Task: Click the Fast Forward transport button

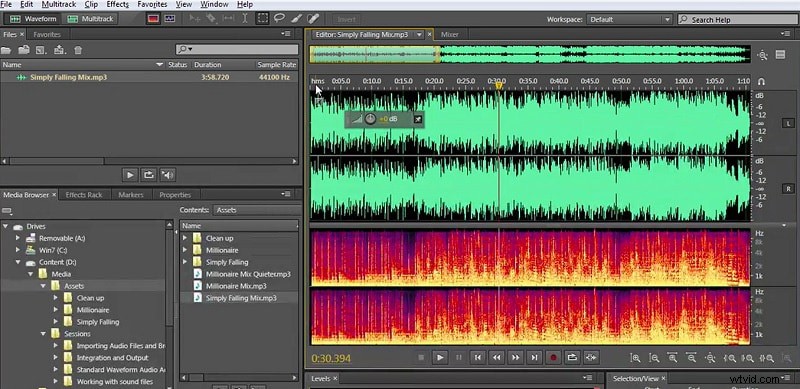Action: [x=515, y=358]
